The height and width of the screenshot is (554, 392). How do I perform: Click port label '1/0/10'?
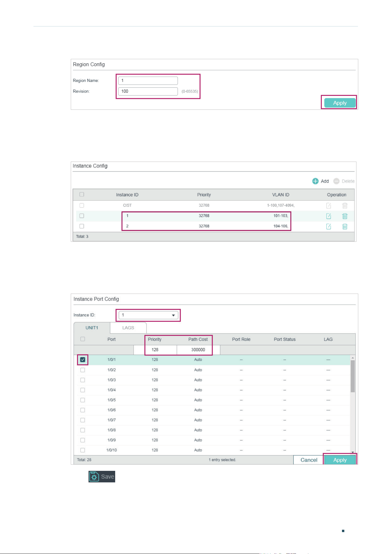pyautogui.click(x=112, y=450)
